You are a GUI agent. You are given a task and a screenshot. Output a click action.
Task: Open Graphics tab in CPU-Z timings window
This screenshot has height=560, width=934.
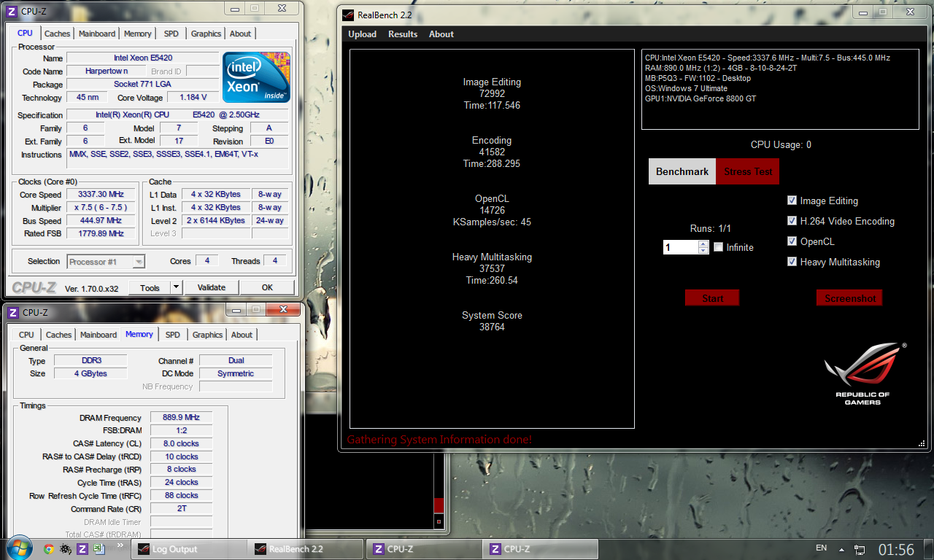[x=208, y=335]
